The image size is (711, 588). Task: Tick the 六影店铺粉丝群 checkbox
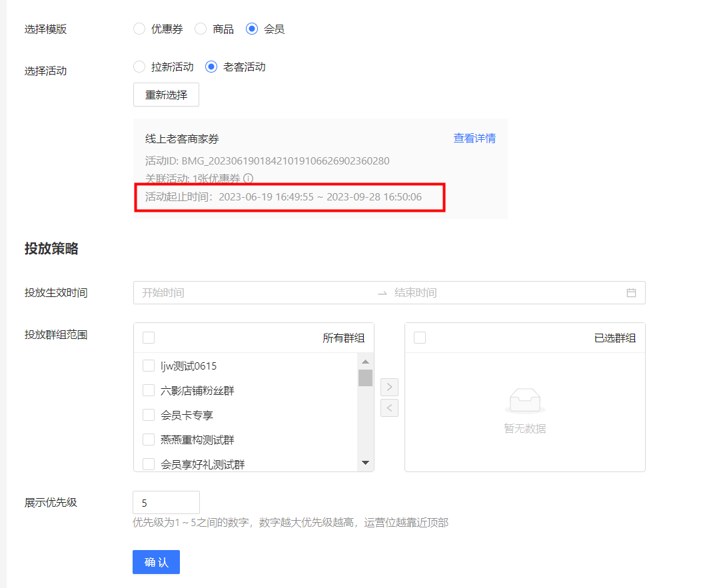149,390
